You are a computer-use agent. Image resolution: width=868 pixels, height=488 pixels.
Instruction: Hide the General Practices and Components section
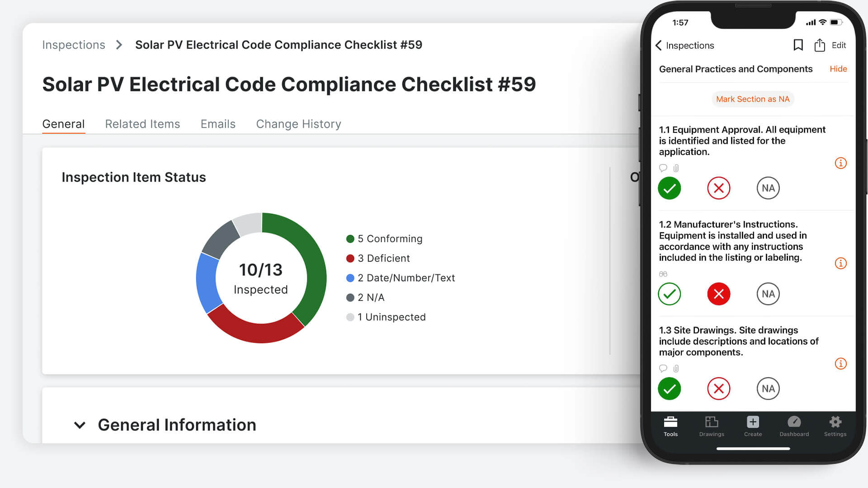click(x=839, y=69)
